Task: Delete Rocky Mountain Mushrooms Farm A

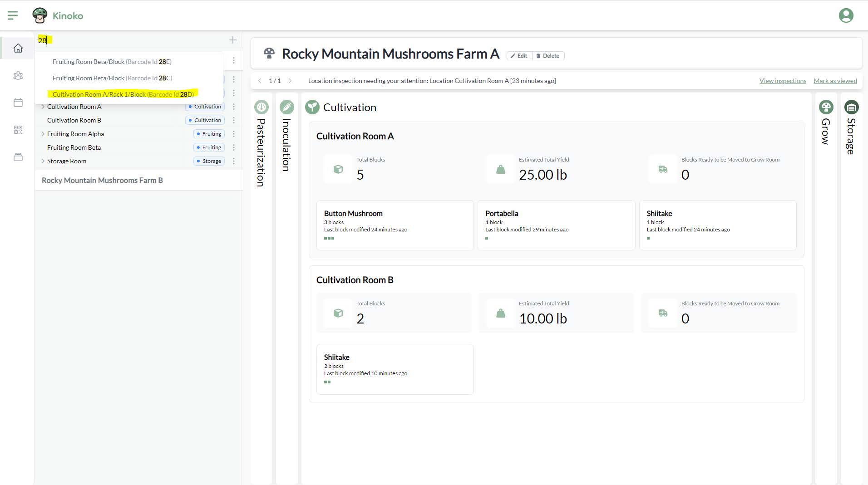Action: click(x=548, y=56)
